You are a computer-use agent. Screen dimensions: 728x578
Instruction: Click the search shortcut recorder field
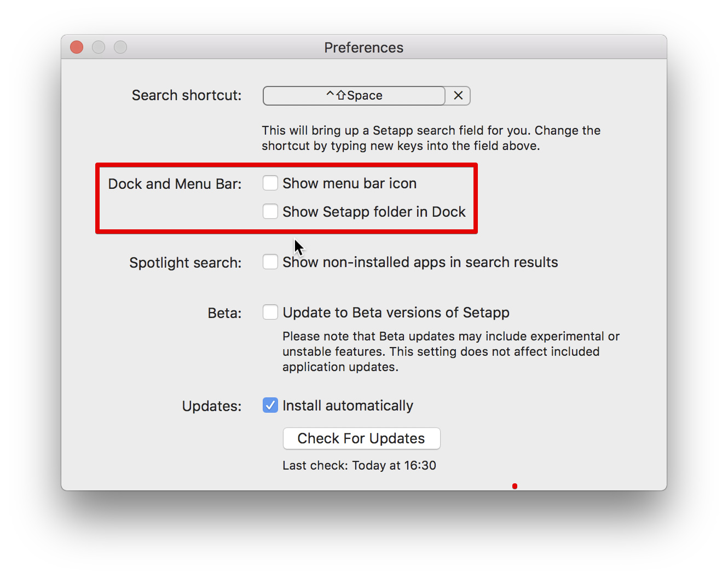click(354, 96)
